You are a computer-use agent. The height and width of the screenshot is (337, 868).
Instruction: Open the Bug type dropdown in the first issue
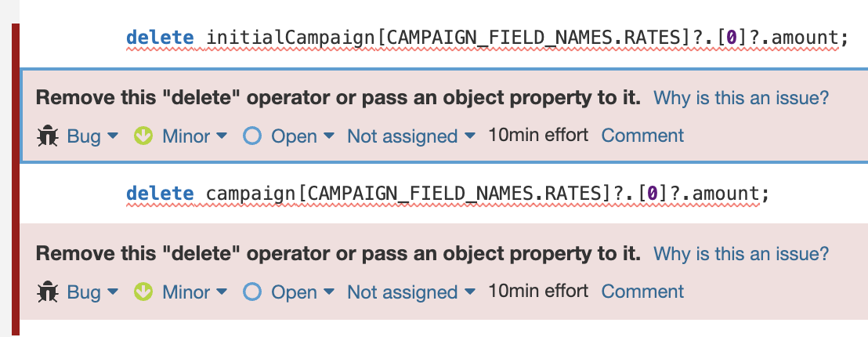[x=92, y=136]
